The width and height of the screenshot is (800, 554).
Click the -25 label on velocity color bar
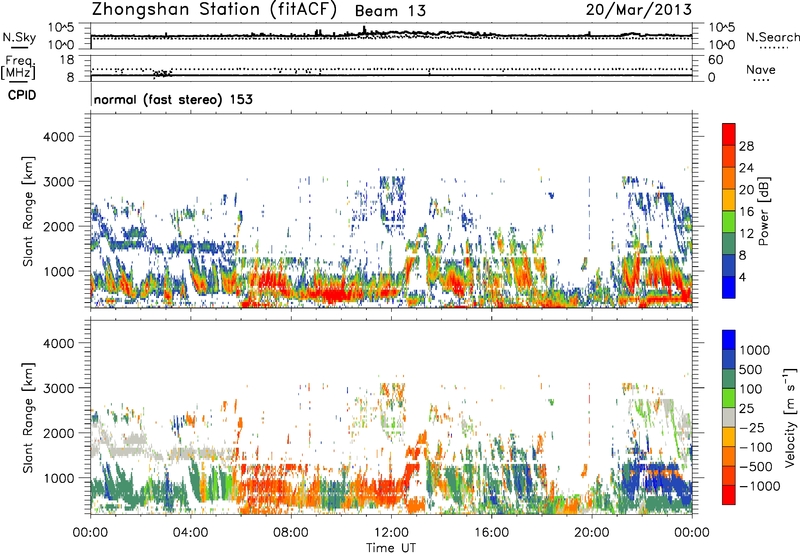click(752, 428)
